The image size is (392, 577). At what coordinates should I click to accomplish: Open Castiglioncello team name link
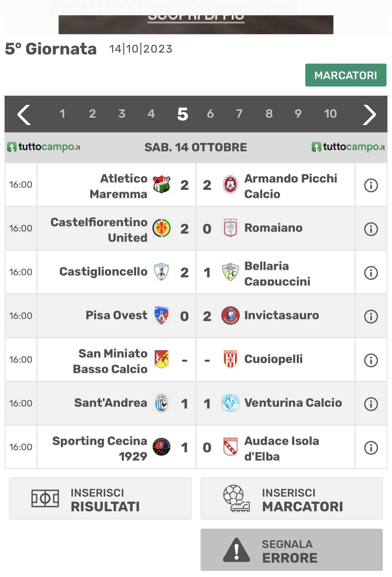point(103,272)
